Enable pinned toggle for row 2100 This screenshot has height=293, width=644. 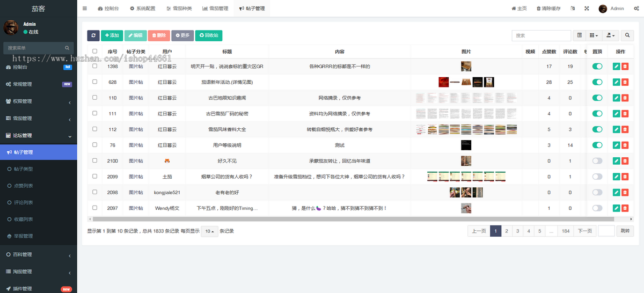[597, 160]
